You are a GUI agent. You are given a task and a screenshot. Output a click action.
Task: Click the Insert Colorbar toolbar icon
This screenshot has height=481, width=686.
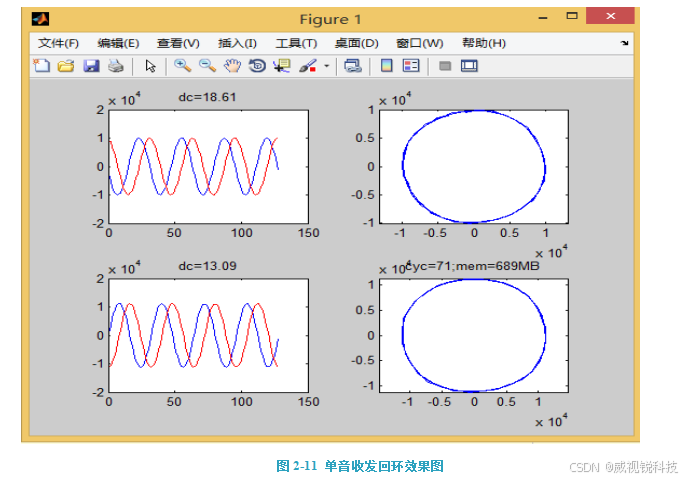click(387, 66)
